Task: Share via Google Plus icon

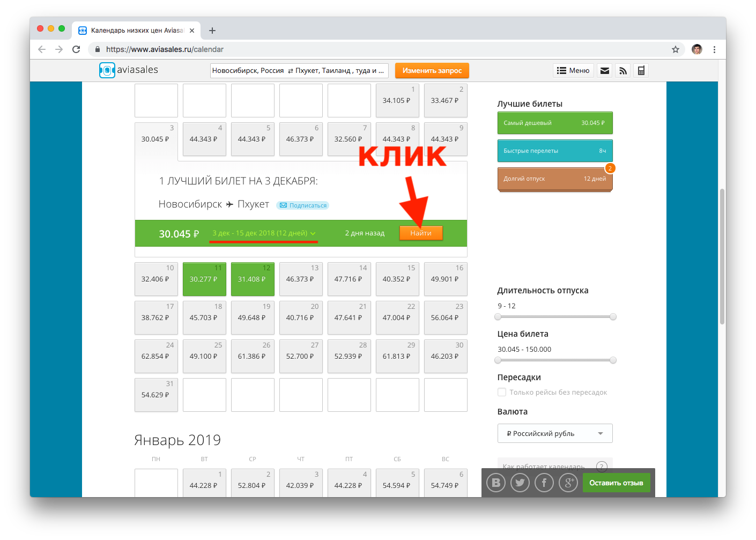Action: [x=568, y=483]
